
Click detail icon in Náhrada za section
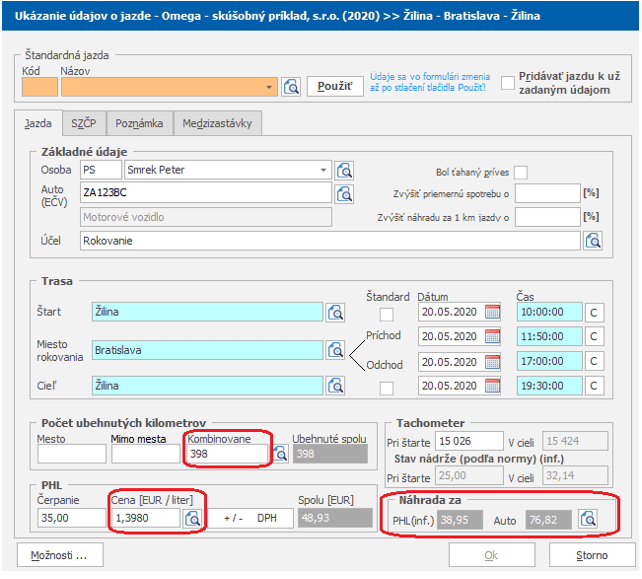point(589,518)
